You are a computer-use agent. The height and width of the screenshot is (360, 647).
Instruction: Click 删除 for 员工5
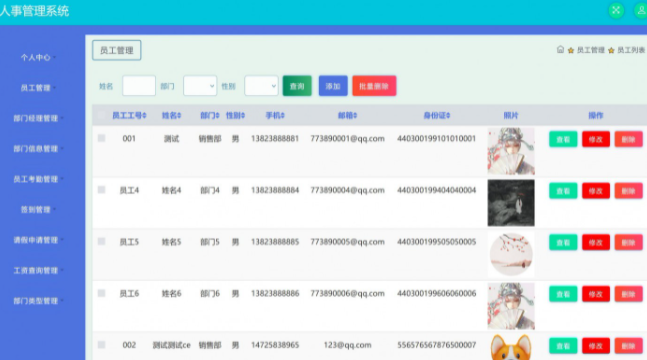pos(628,243)
